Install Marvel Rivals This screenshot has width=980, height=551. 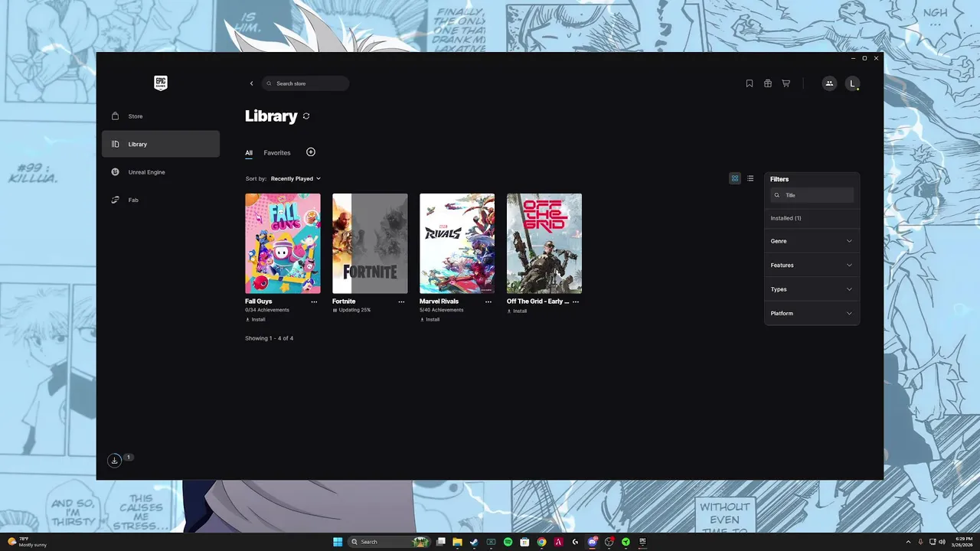[430, 319]
